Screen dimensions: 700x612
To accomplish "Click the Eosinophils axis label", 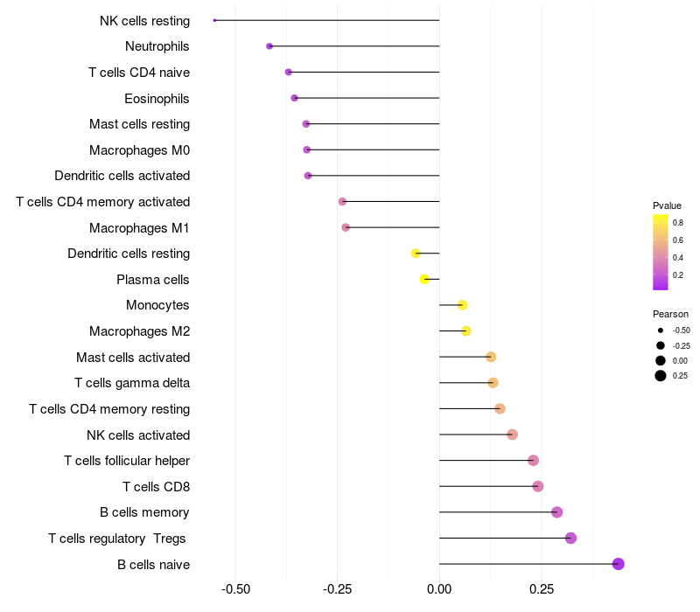I will (x=157, y=98).
